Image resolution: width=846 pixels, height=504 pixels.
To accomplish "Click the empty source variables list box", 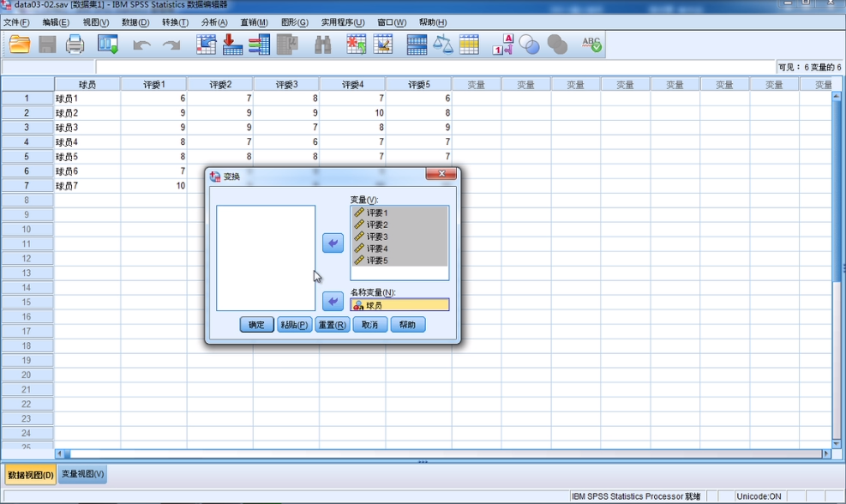I will click(266, 258).
